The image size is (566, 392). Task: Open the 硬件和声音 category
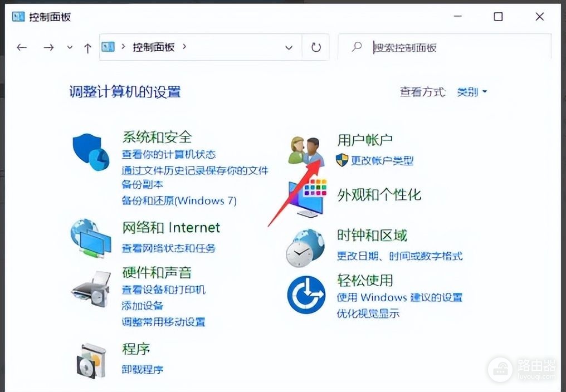point(157,272)
